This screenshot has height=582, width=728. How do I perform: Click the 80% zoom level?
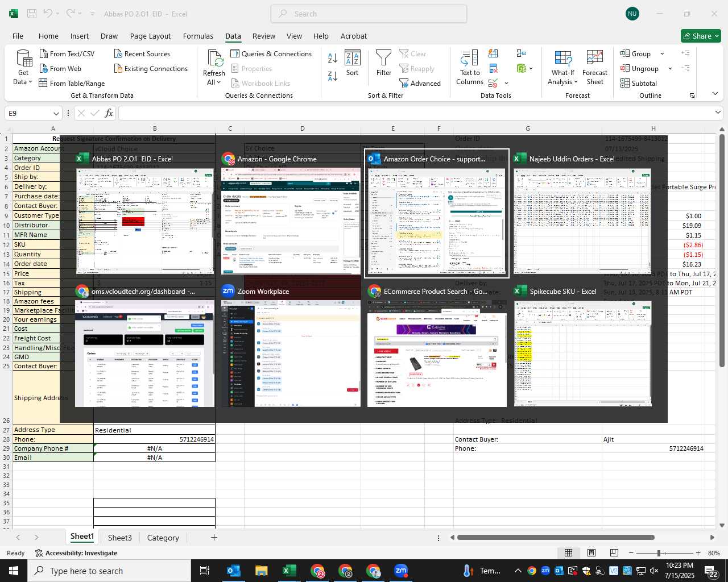click(714, 553)
